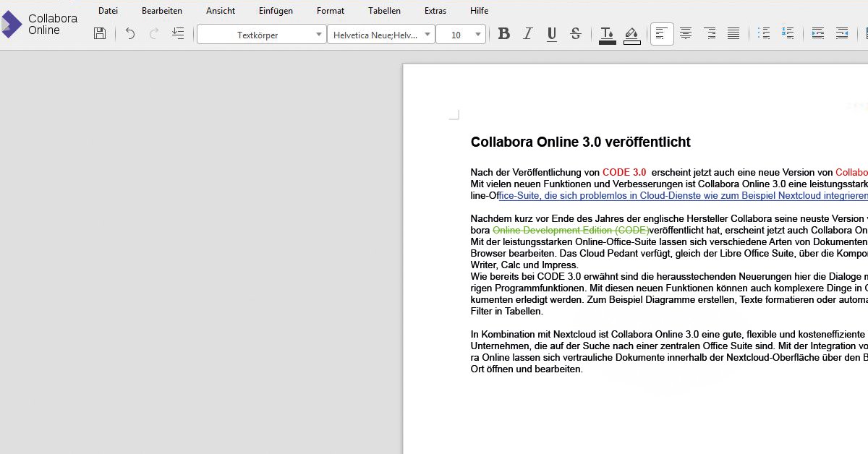
Task: Click the green struck-through Online Development Edition text
Action: [x=571, y=230]
